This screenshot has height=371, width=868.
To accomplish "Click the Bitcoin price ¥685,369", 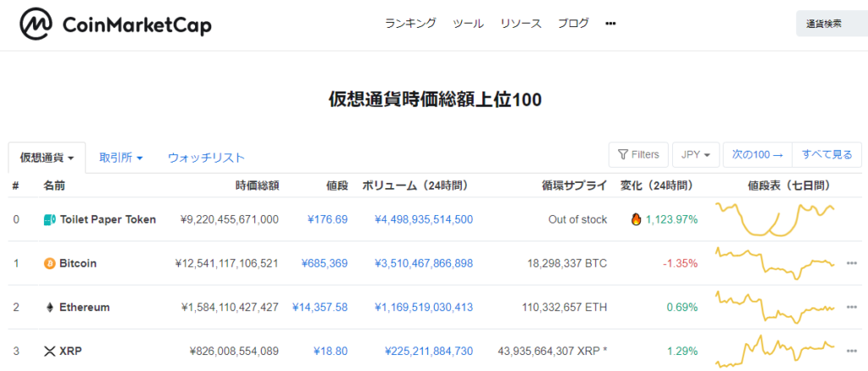I will coord(325,263).
